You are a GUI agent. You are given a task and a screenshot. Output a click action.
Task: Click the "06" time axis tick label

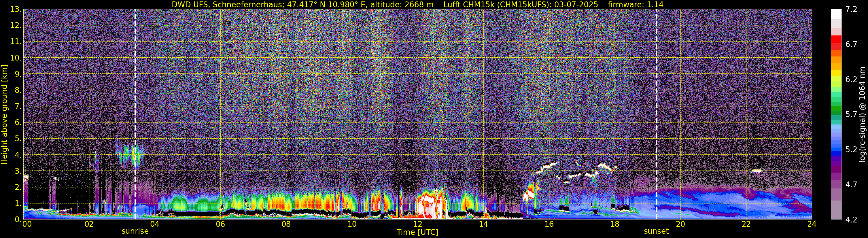220,224
